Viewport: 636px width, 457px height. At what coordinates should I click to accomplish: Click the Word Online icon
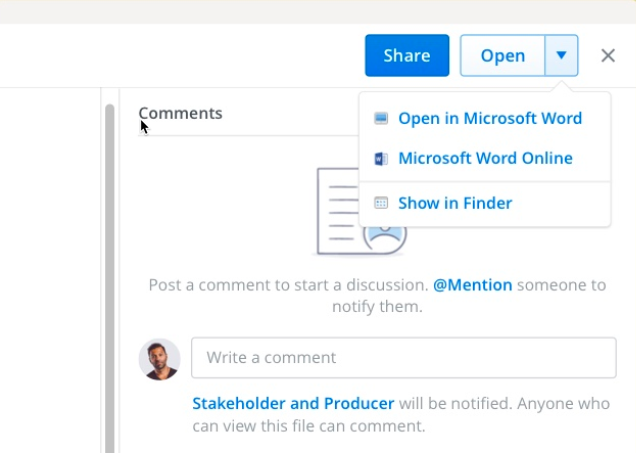(381, 159)
